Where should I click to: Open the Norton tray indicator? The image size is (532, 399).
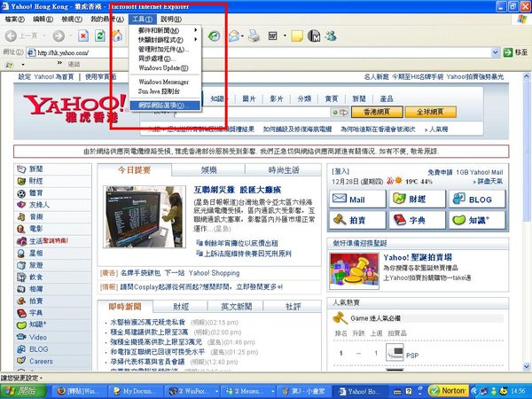(449, 391)
